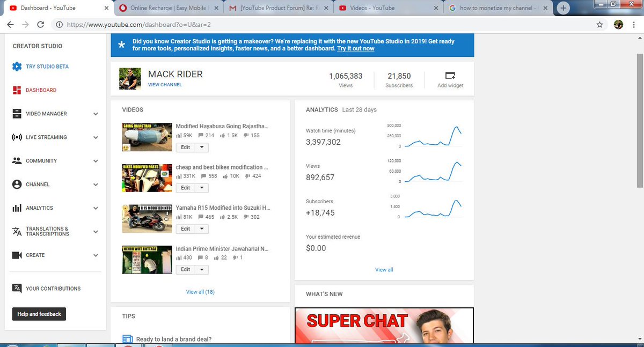Screen dimensions: 644x347
Task: Click the browser forward arrow
Action: point(25,25)
